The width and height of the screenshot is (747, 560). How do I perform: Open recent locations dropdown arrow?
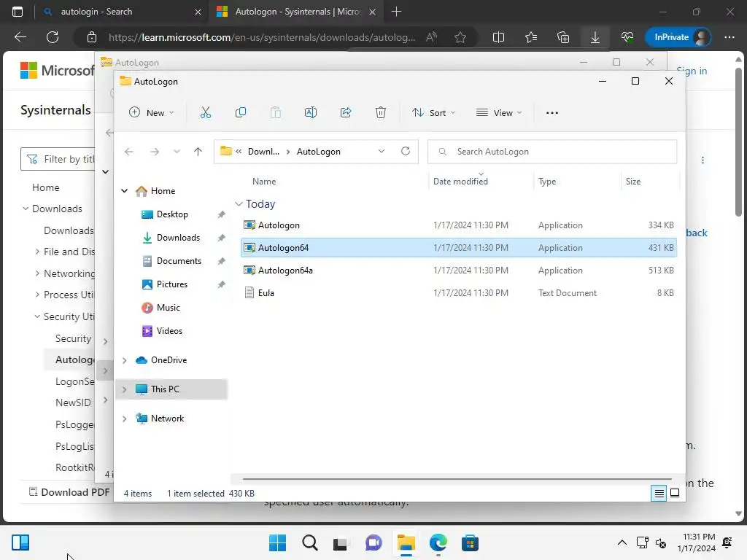pyautogui.click(x=177, y=152)
